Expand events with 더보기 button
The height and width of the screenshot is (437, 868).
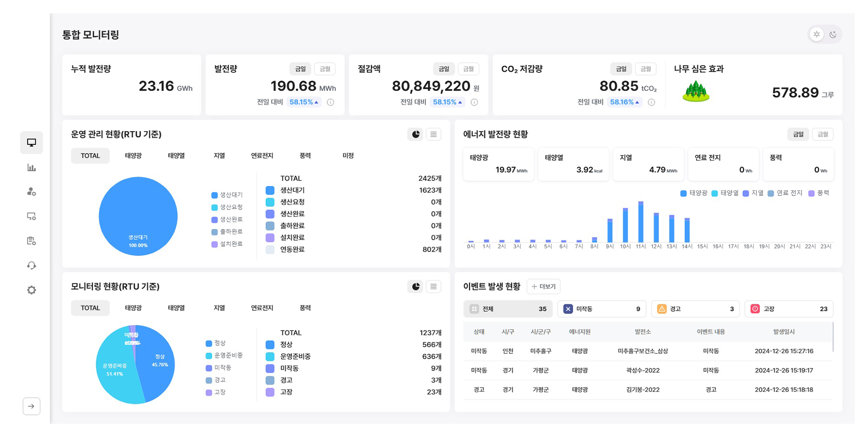pos(543,286)
